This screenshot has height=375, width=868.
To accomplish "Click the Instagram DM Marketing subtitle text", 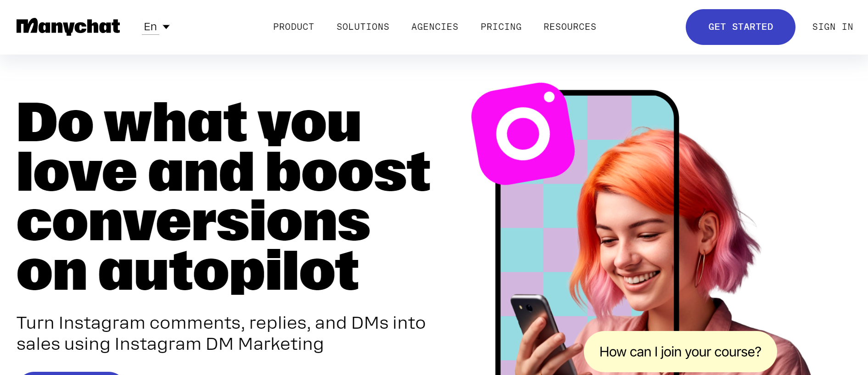I will coord(221,333).
